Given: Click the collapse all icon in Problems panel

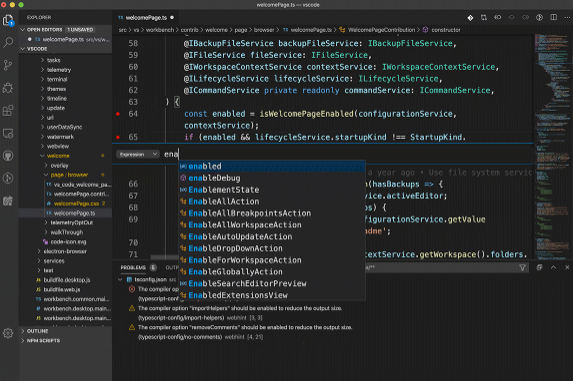Looking at the screenshot, I should point(539,268).
